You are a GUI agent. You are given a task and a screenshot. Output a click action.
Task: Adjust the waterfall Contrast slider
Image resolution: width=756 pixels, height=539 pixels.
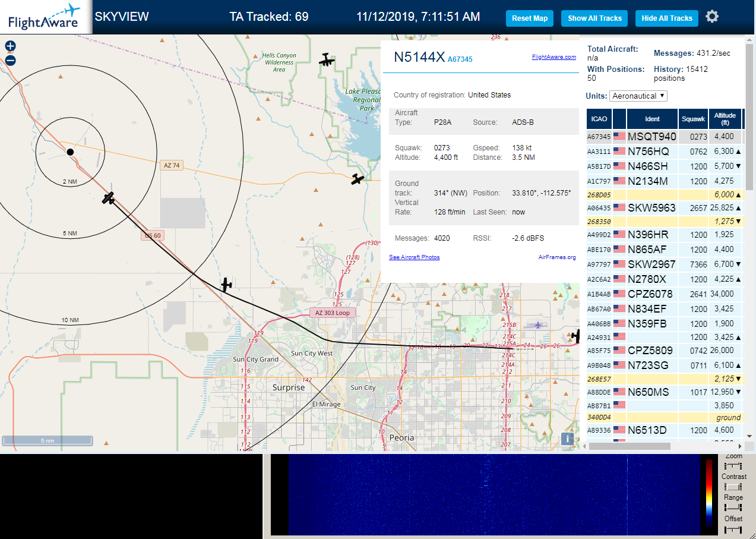click(x=733, y=487)
